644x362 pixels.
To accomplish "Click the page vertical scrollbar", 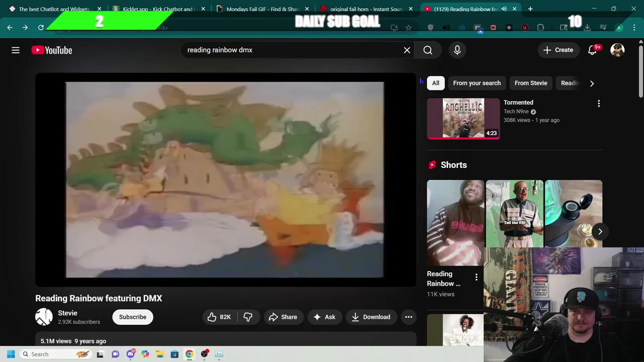I will (x=640, y=71).
